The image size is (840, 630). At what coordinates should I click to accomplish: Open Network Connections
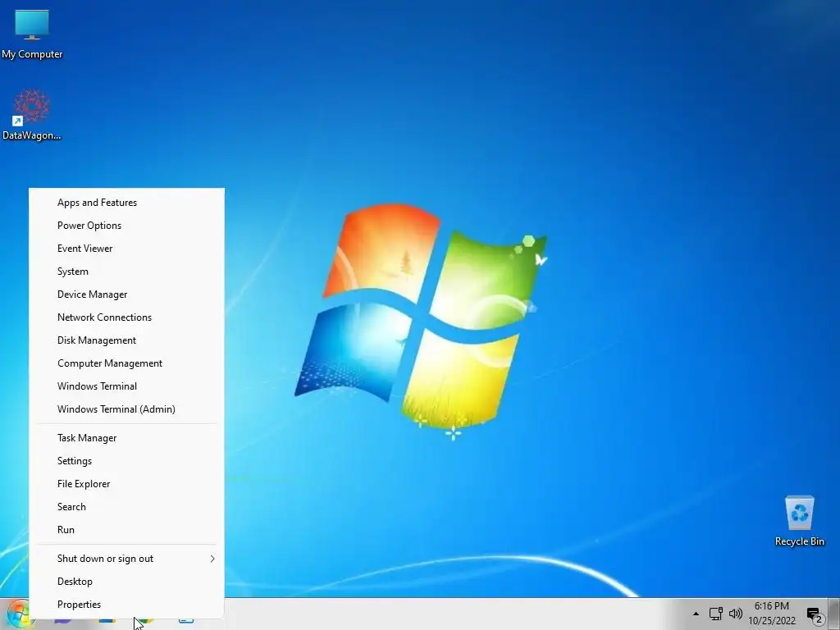point(126,317)
